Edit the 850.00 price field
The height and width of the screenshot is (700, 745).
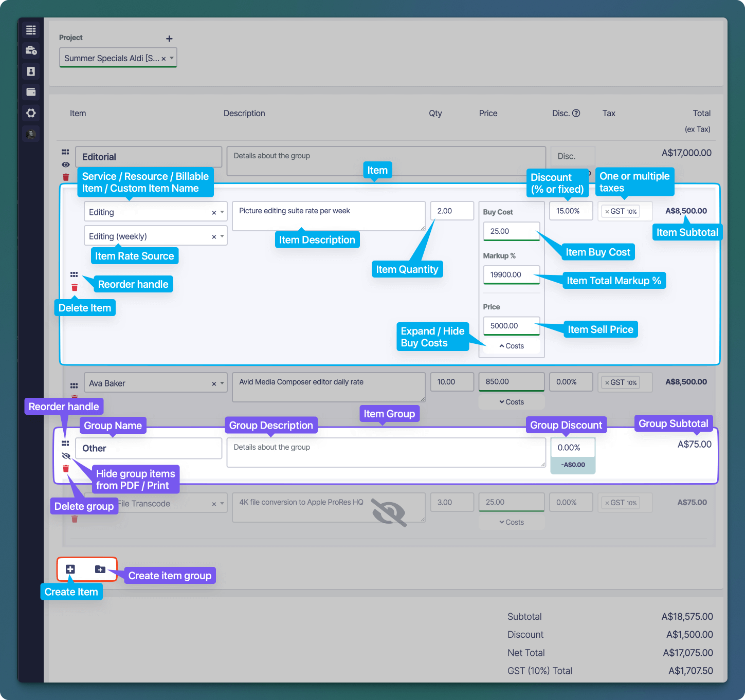coord(512,382)
